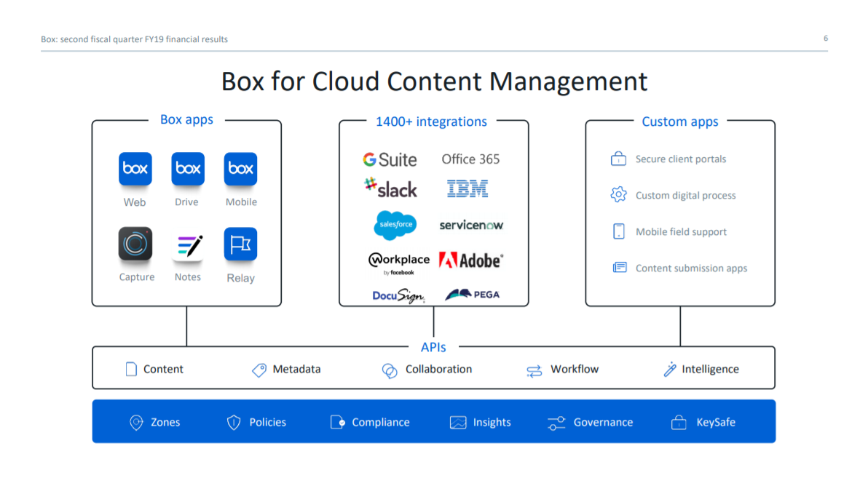Click the Workflow arrows icon

tap(534, 371)
